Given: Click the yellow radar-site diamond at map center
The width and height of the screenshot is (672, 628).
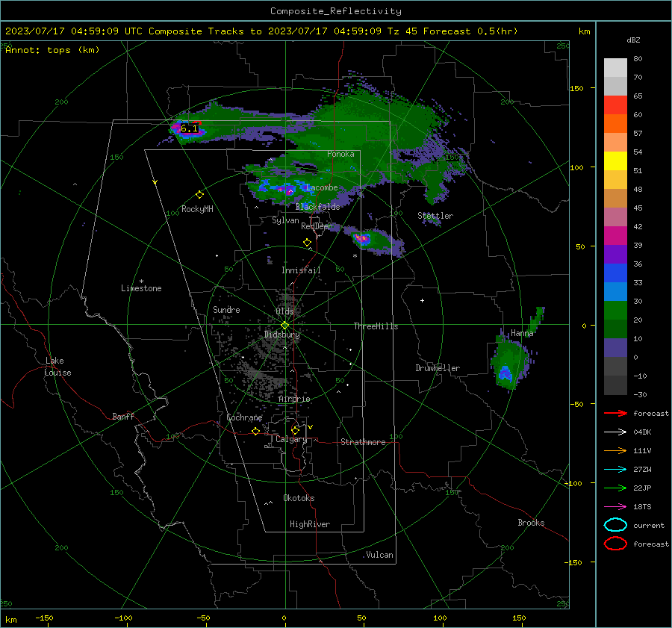Looking at the screenshot, I should coord(284,326).
